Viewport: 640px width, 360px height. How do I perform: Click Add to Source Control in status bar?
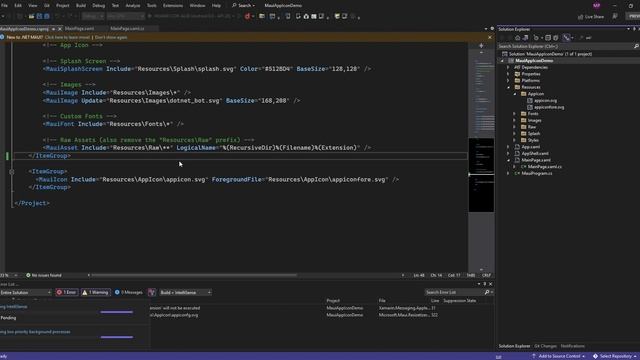tap(558, 356)
